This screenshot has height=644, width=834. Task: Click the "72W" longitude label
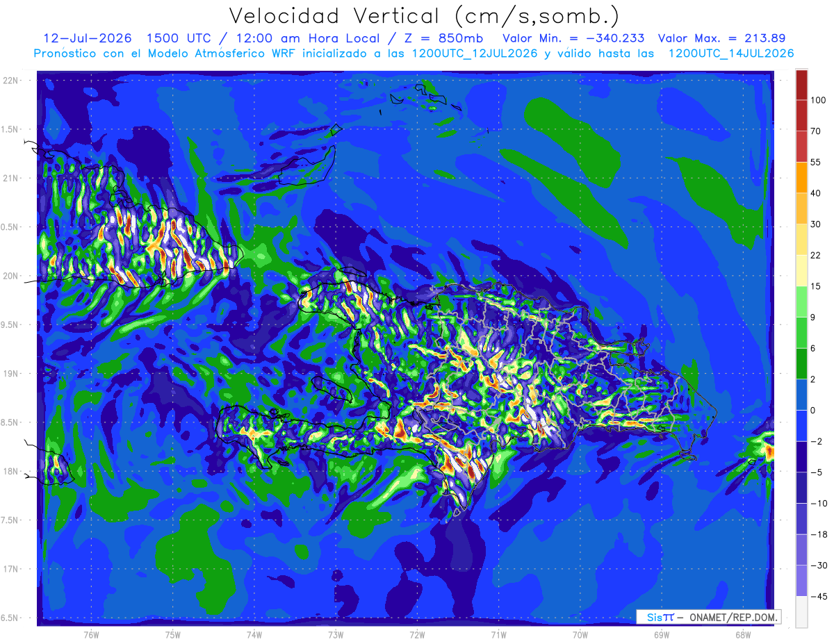pyautogui.click(x=417, y=634)
